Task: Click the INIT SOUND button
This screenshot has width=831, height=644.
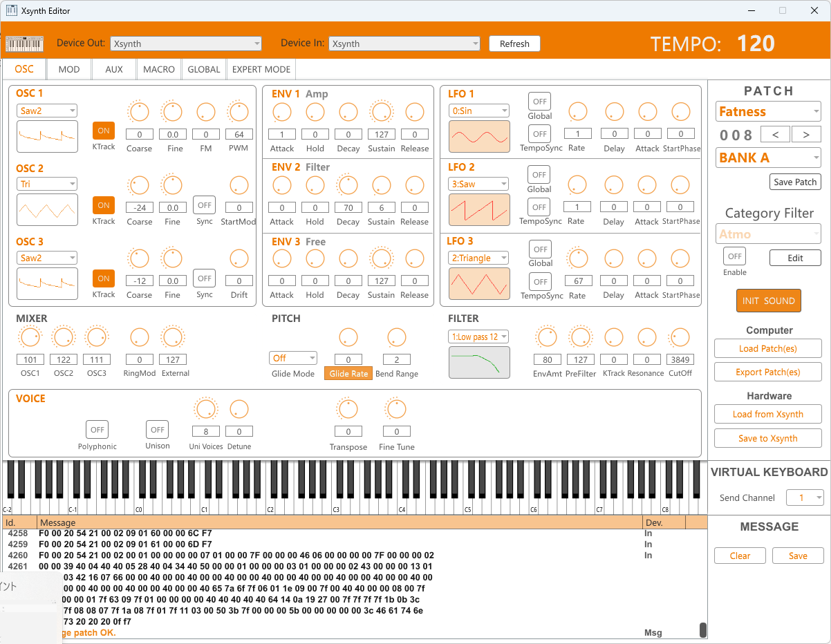Action: tap(768, 301)
